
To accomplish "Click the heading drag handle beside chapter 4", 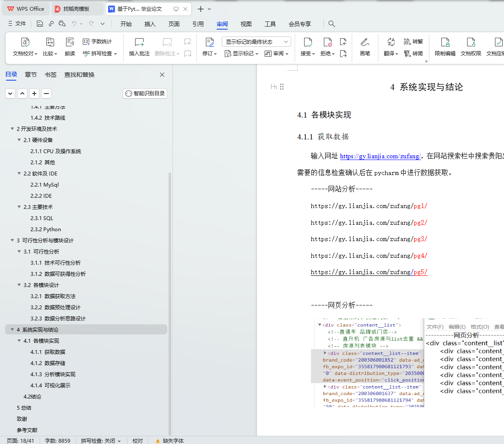I will (x=282, y=87).
